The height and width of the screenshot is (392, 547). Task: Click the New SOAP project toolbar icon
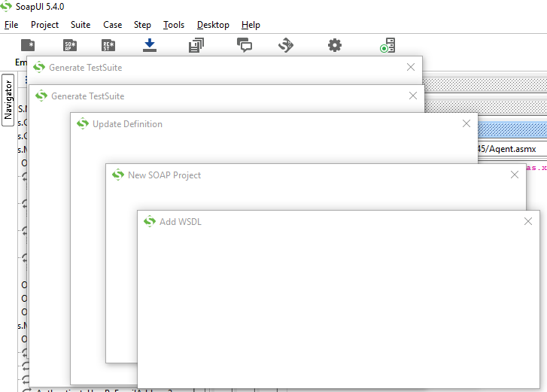70,45
